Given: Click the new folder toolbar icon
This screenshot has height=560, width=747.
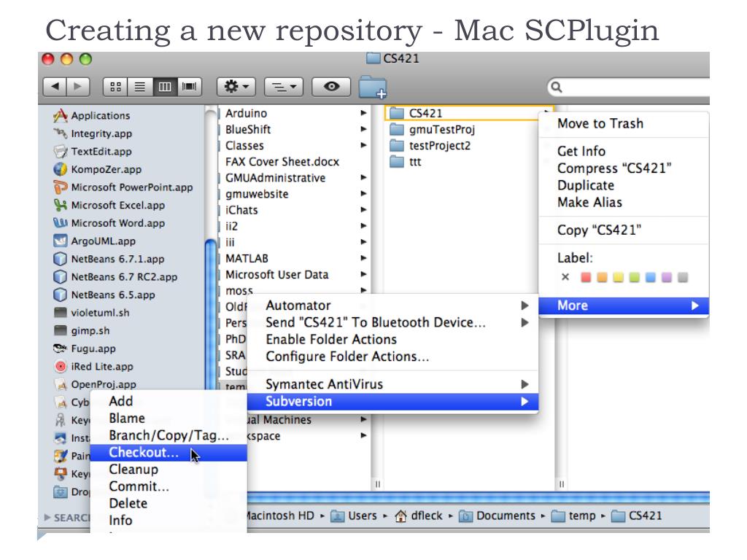Looking at the screenshot, I should click(372, 87).
